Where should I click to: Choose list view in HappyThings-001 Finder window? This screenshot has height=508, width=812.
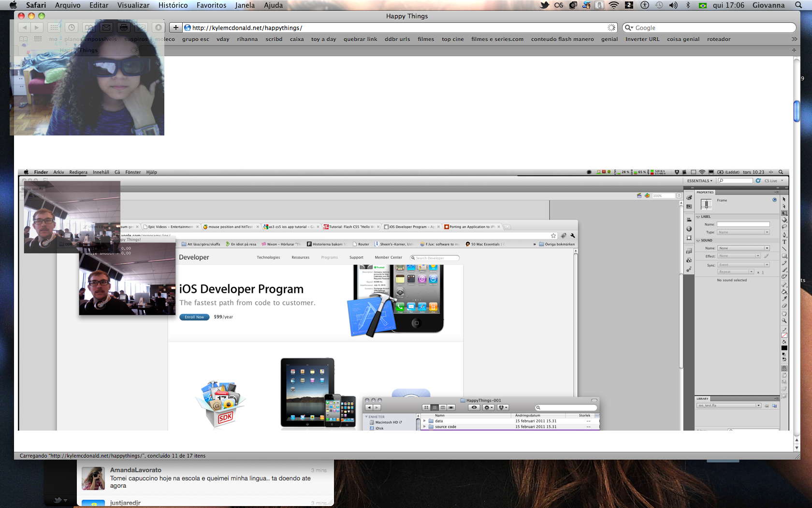click(435, 407)
